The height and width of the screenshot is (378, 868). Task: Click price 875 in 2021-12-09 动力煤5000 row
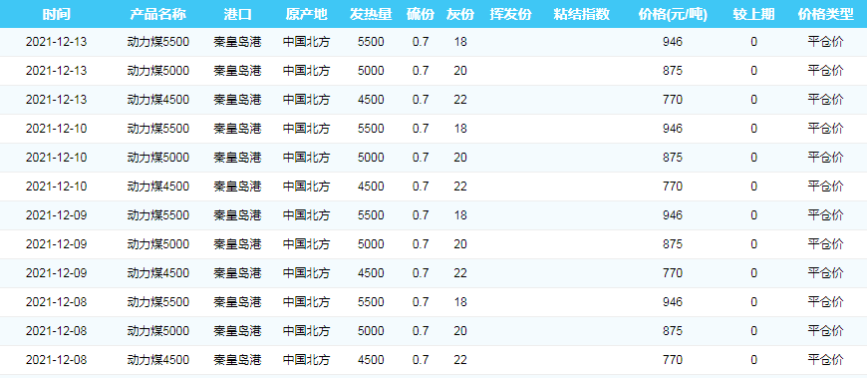click(x=673, y=244)
